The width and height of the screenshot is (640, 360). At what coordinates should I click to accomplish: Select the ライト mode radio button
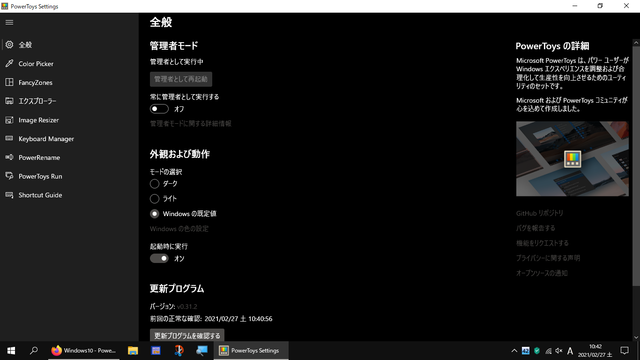[x=154, y=199]
